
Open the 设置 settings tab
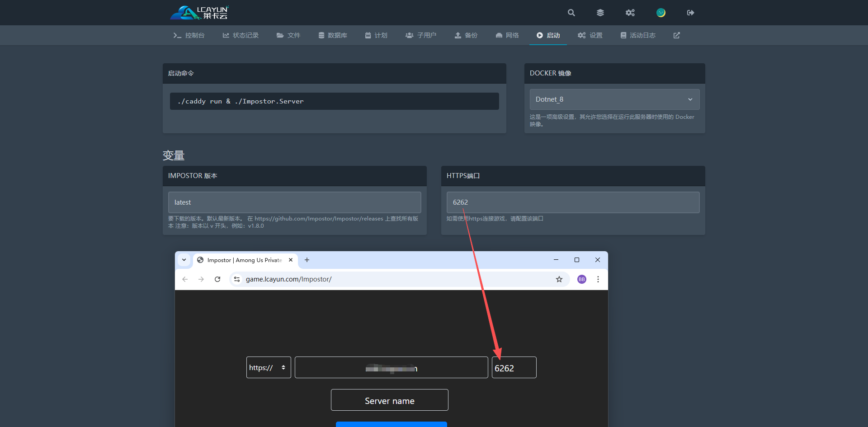click(590, 35)
